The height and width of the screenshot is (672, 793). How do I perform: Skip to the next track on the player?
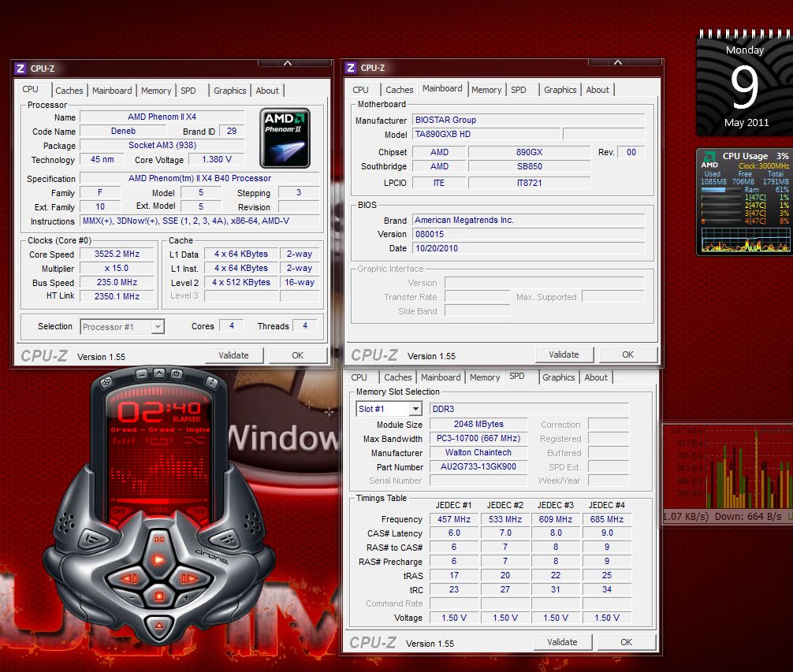click(x=189, y=578)
